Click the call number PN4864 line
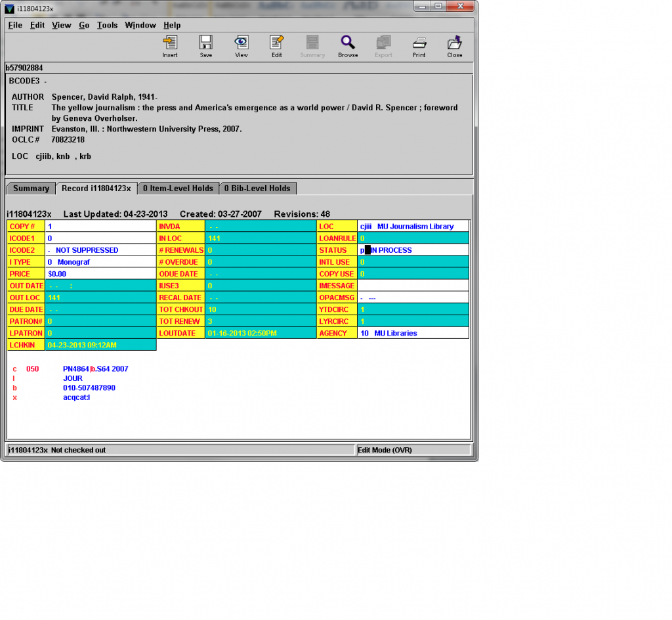The height and width of the screenshot is (620, 672). pyautogui.click(x=95, y=369)
